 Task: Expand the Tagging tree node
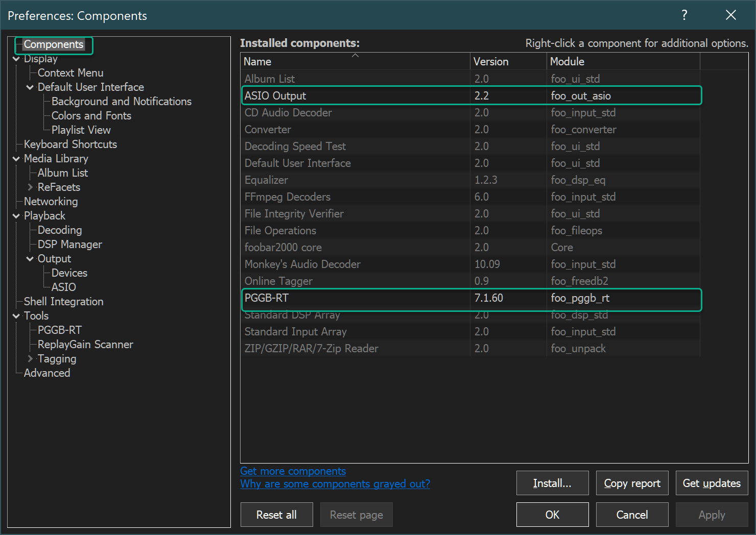click(30, 359)
